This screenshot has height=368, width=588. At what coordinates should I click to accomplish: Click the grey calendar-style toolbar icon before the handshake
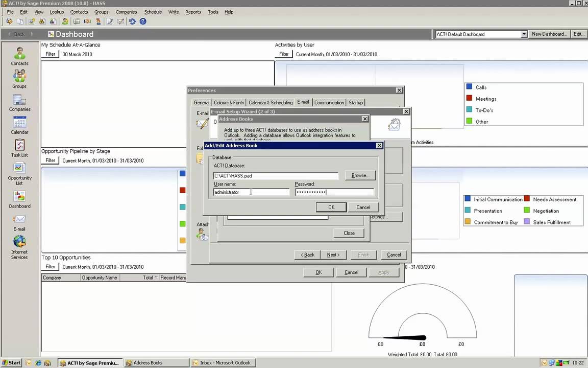coord(77,21)
